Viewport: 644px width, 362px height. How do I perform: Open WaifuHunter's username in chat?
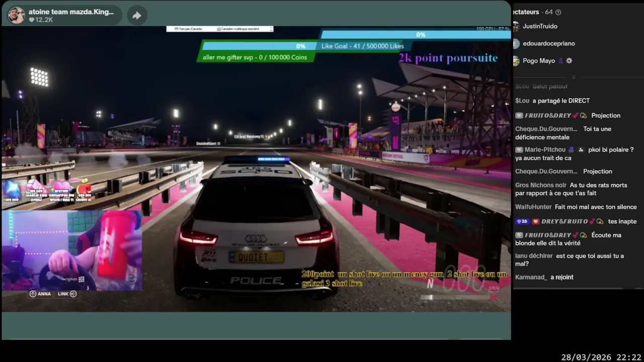[533, 207]
